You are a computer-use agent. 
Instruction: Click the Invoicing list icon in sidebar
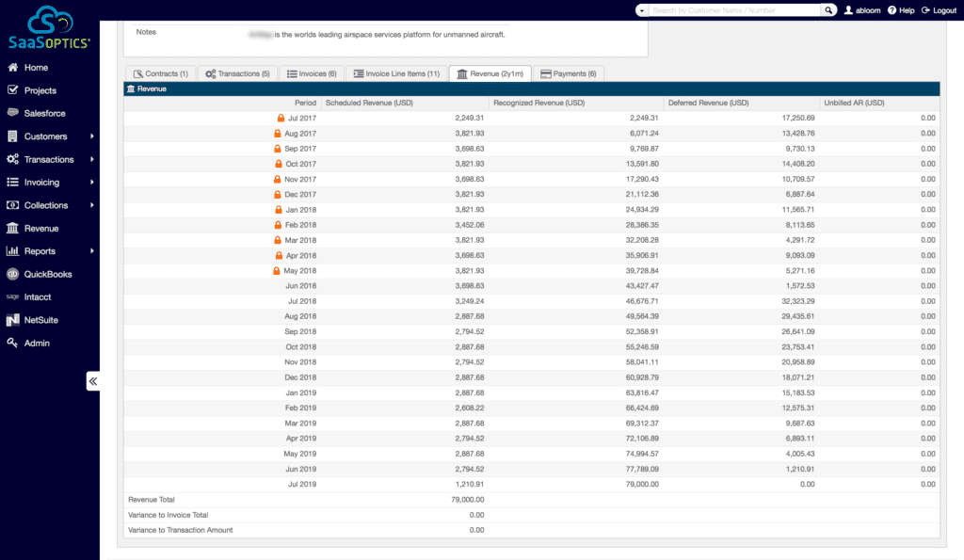click(12, 182)
